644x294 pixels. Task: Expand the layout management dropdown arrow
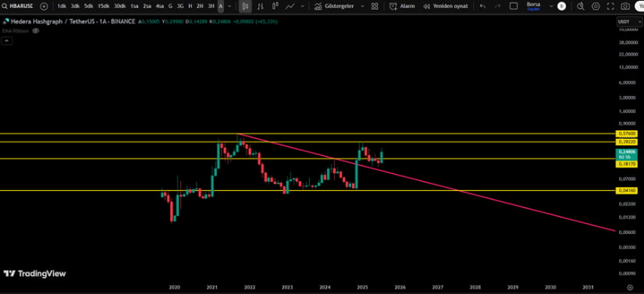[551, 6]
